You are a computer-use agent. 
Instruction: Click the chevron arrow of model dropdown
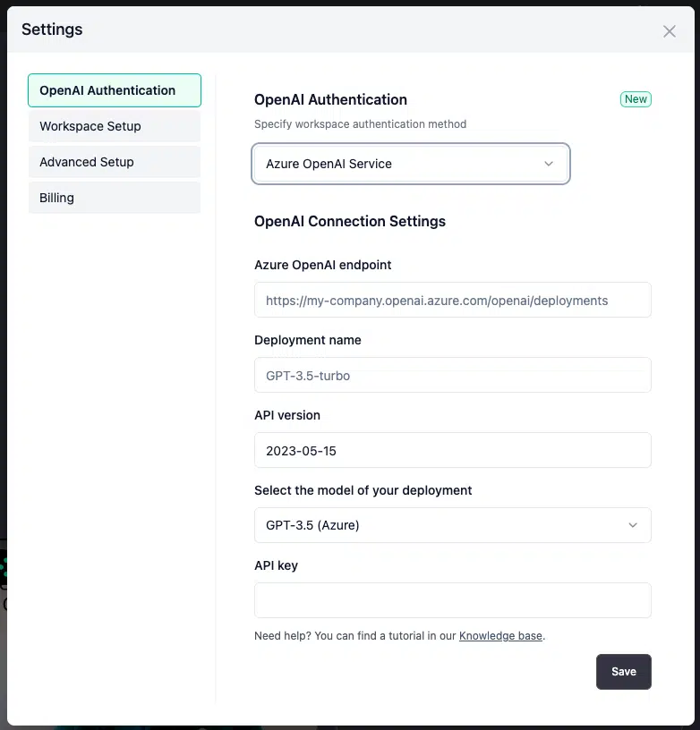click(633, 525)
